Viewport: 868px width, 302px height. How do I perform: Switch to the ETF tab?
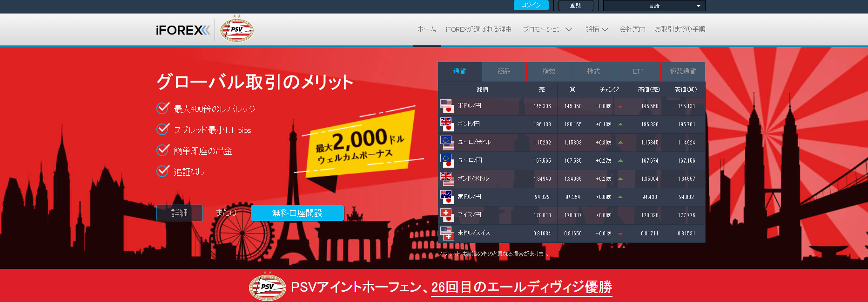click(638, 71)
